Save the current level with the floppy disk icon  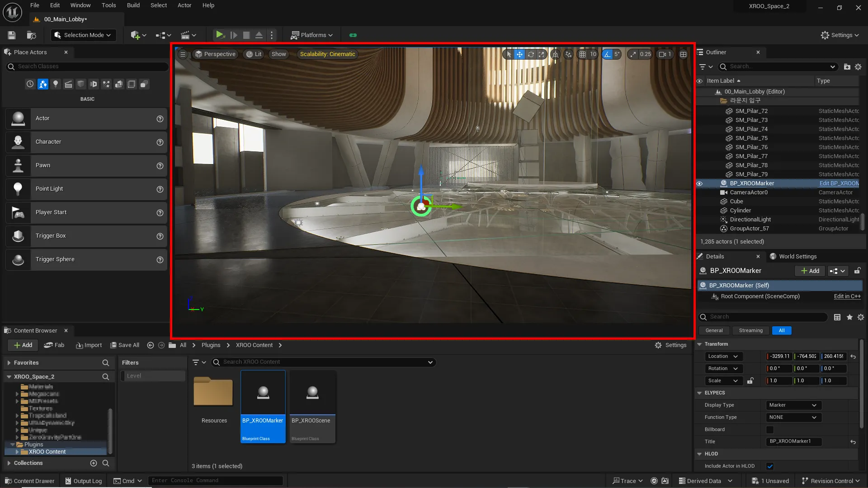[12, 35]
